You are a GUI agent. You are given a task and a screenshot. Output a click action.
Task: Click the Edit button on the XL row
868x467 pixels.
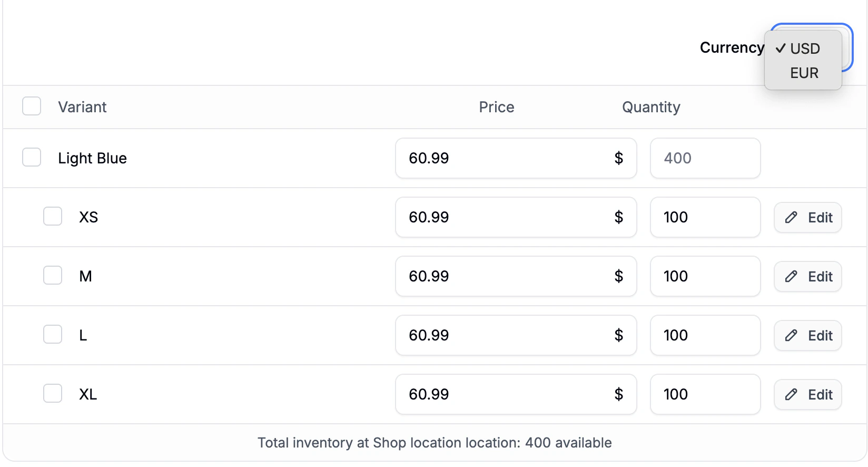click(807, 394)
